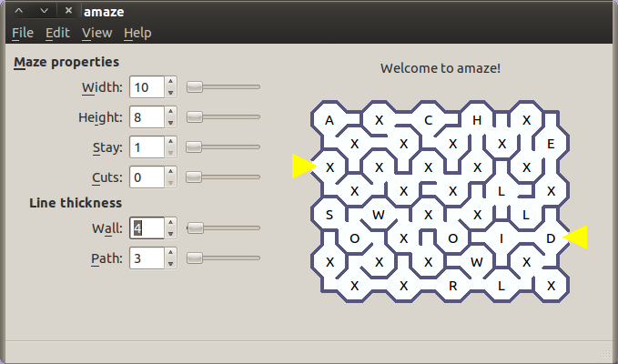Focus the Width field showing 10
The height and width of the screenshot is (364, 618).
coord(147,87)
